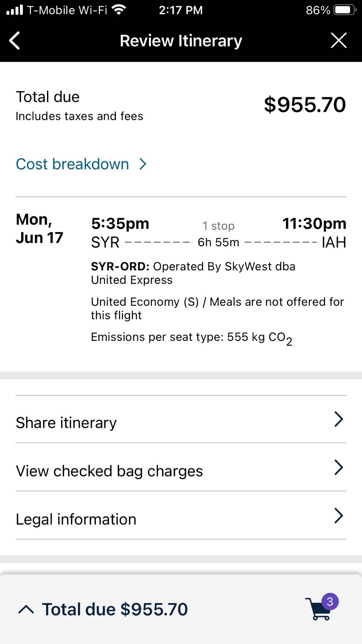Tap the arrow on Share itinerary row
This screenshot has width=362, height=644.
pos(338,419)
